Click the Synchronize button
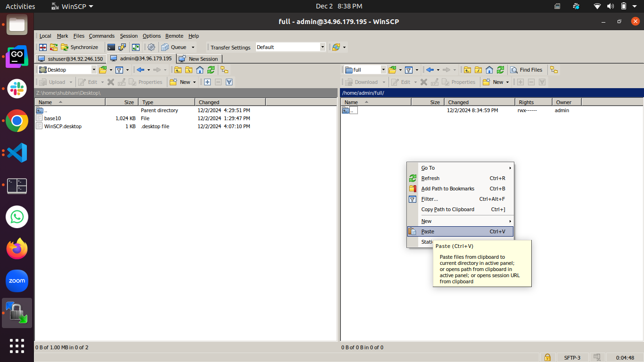Viewport: 644px width, 362px height. pos(79,47)
